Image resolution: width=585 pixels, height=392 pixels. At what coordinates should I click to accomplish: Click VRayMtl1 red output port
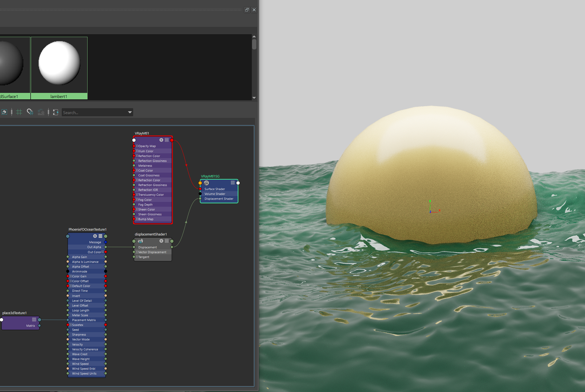tap(172, 140)
